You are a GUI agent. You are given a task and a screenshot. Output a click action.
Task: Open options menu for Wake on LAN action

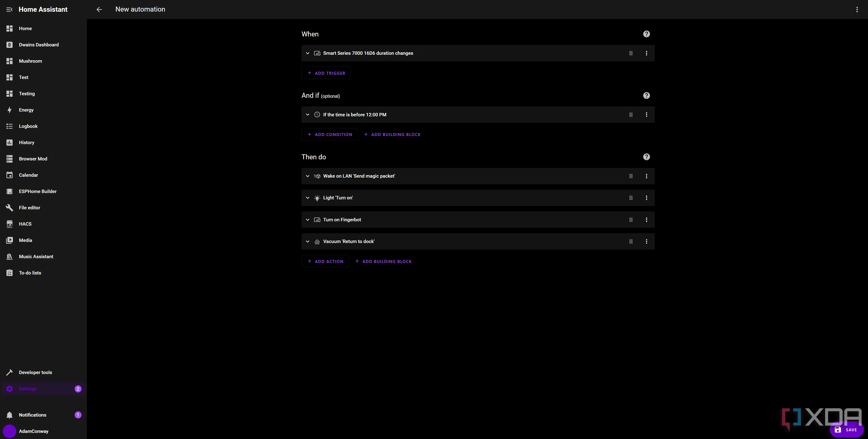[x=646, y=176]
